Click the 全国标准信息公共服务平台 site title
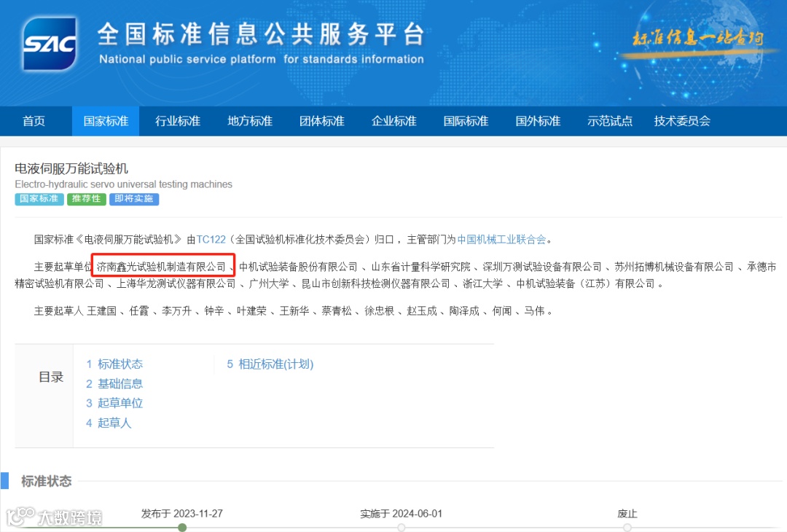 (x=261, y=34)
